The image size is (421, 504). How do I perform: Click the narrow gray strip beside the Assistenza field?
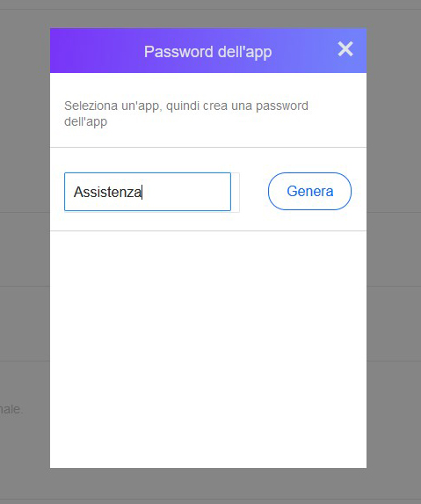(236, 193)
